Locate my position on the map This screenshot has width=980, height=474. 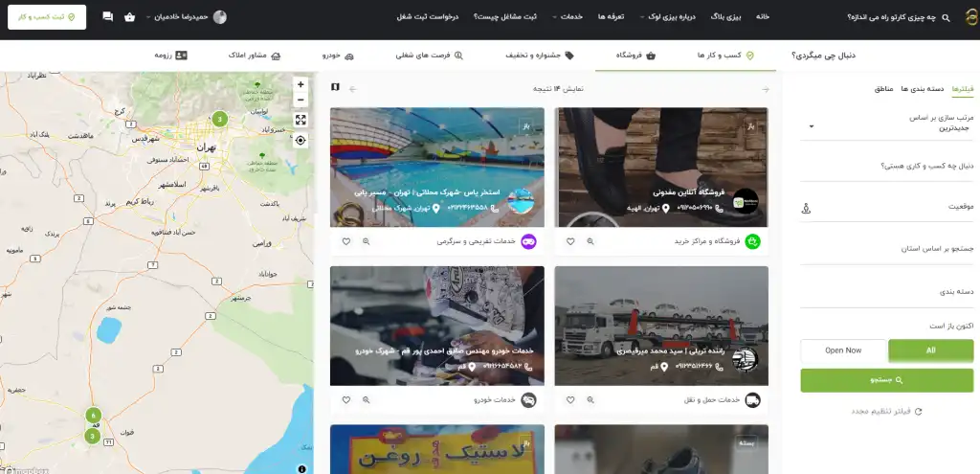point(301,140)
